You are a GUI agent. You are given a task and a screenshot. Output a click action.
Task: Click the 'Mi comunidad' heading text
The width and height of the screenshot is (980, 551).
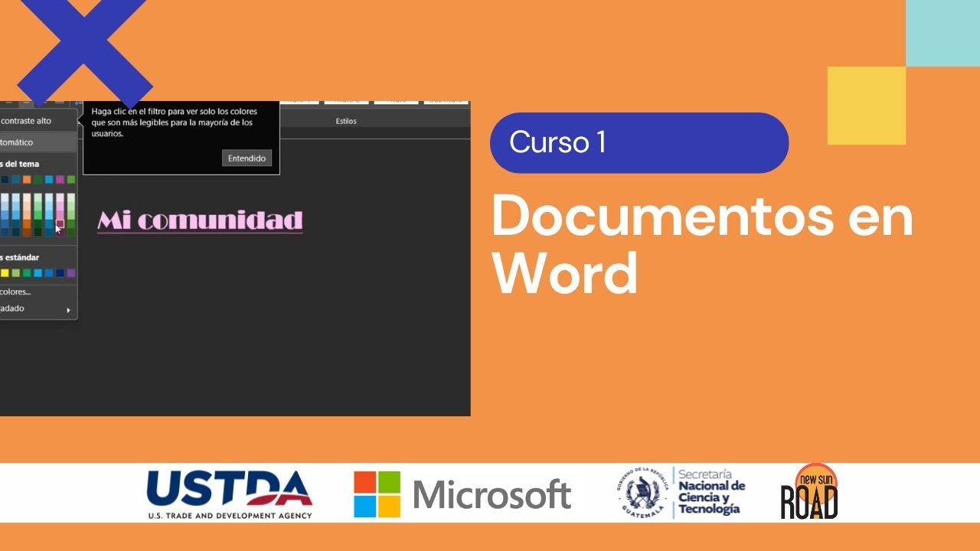(201, 220)
